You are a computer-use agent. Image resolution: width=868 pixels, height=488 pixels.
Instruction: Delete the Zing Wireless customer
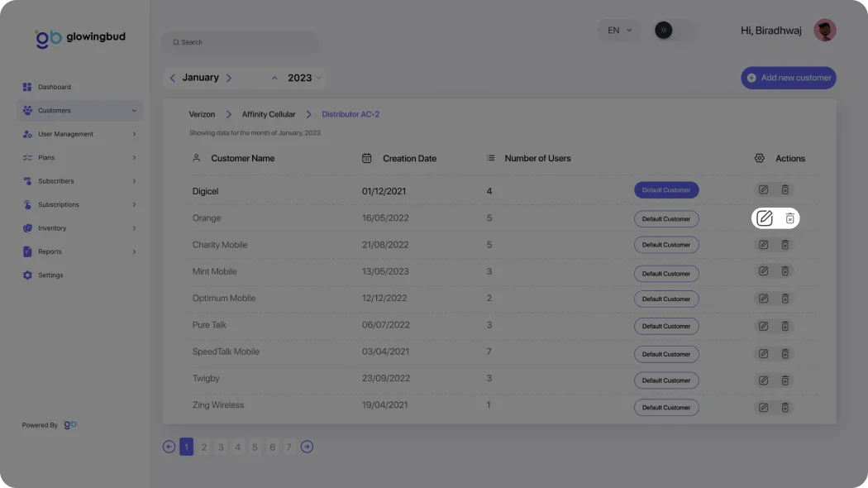click(785, 408)
